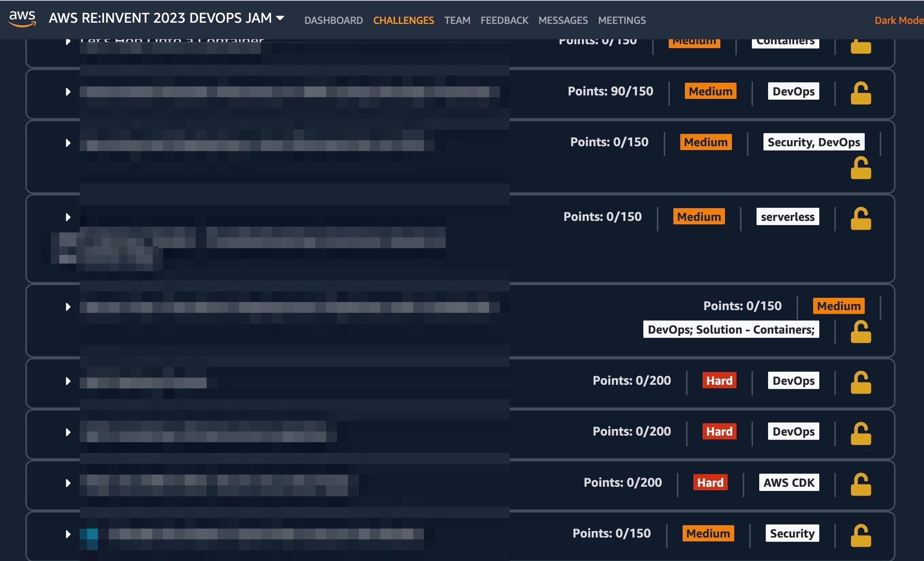Screen dimensions: 924x561
Task: Switch to the Team tab
Action: (x=457, y=20)
